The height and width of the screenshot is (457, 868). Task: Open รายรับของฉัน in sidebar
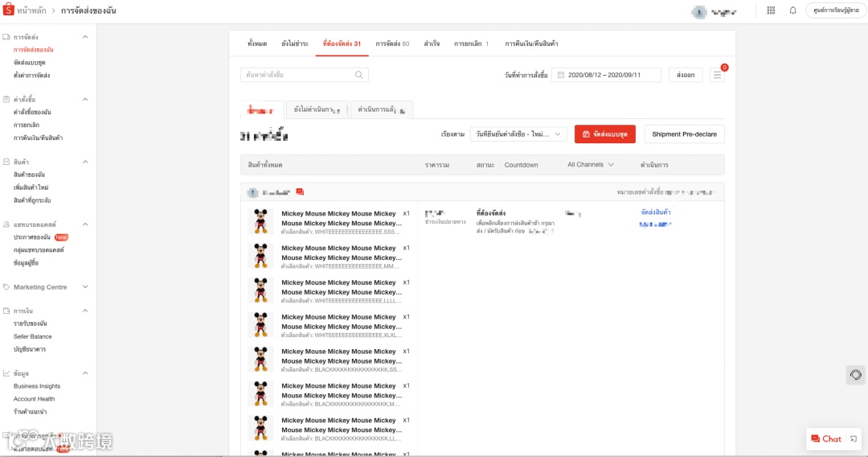point(30,323)
